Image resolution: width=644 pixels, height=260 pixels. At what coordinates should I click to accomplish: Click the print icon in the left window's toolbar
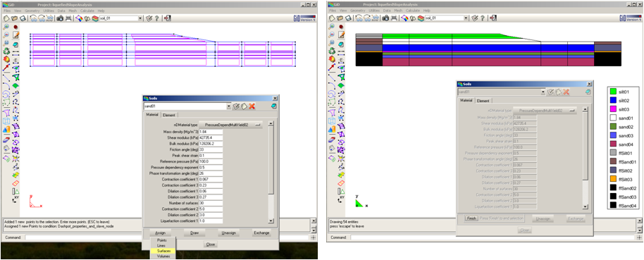point(68,18)
